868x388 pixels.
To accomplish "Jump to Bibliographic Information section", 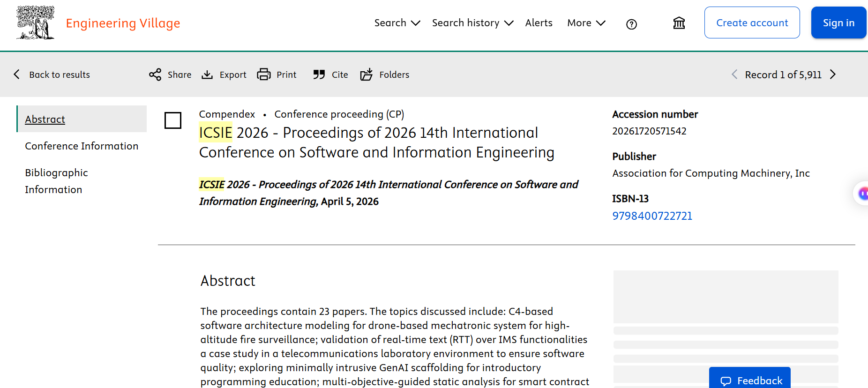I will [x=57, y=181].
